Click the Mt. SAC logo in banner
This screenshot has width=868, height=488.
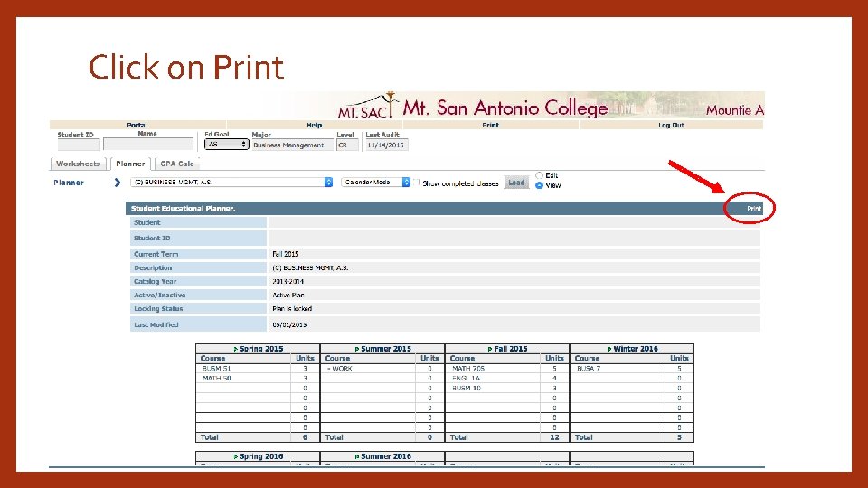click(x=365, y=106)
